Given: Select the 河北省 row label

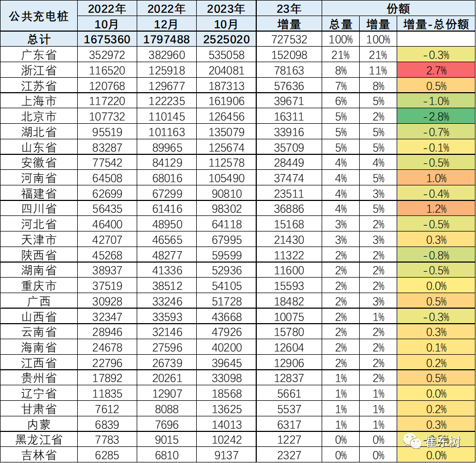Looking at the screenshot, I should pos(39,224).
